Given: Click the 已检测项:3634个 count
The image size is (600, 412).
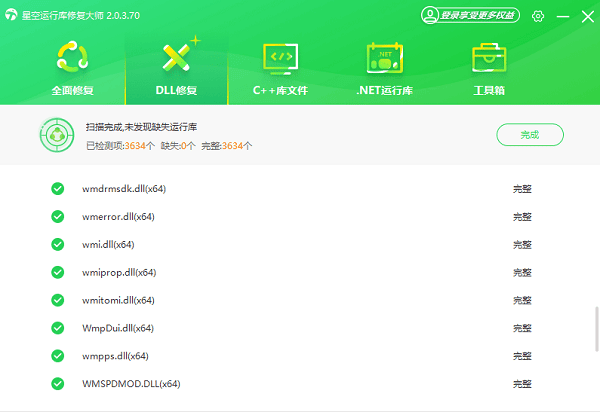Looking at the screenshot, I should tap(121, 146).
